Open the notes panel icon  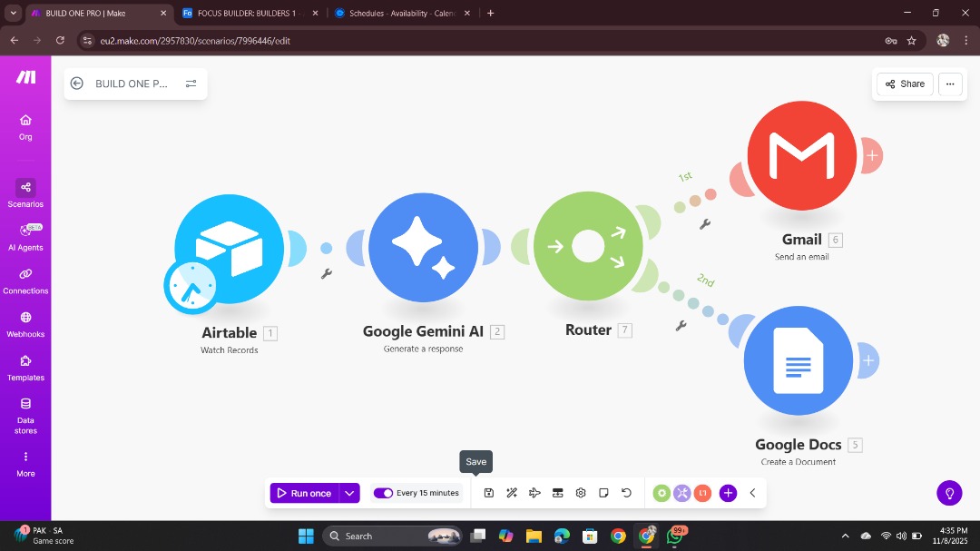(x=603, y=492)
